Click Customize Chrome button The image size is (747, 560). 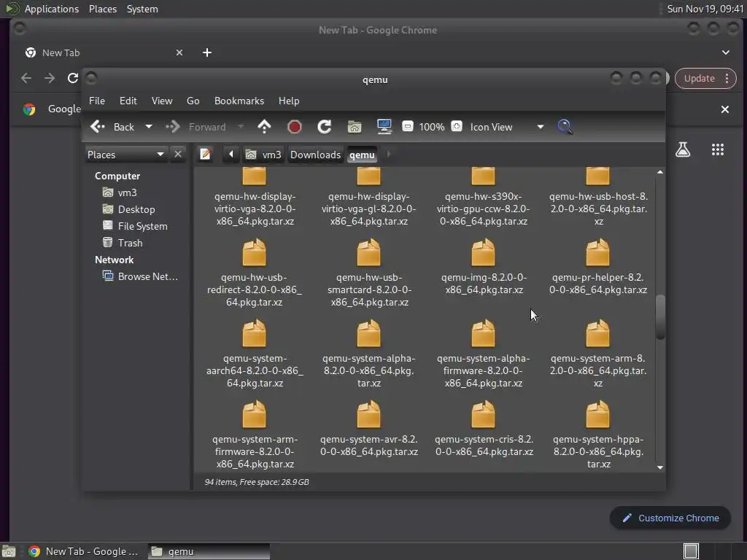point(670,518)
